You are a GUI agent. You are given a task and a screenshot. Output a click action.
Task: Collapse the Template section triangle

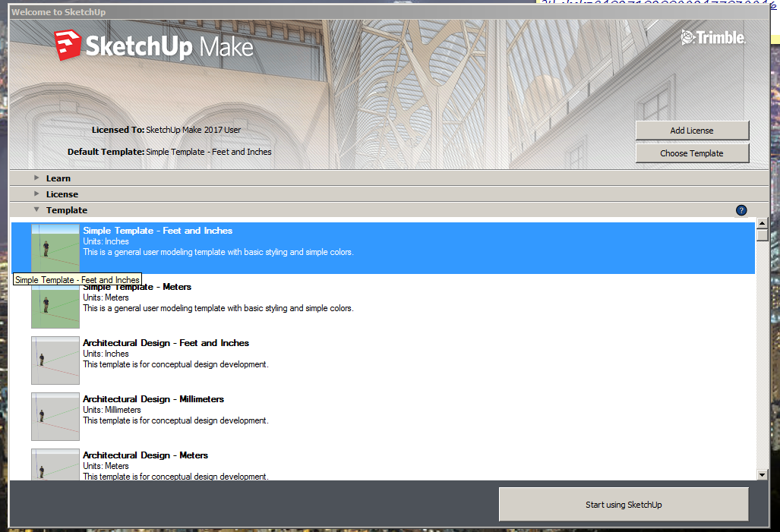coord(36,209)
